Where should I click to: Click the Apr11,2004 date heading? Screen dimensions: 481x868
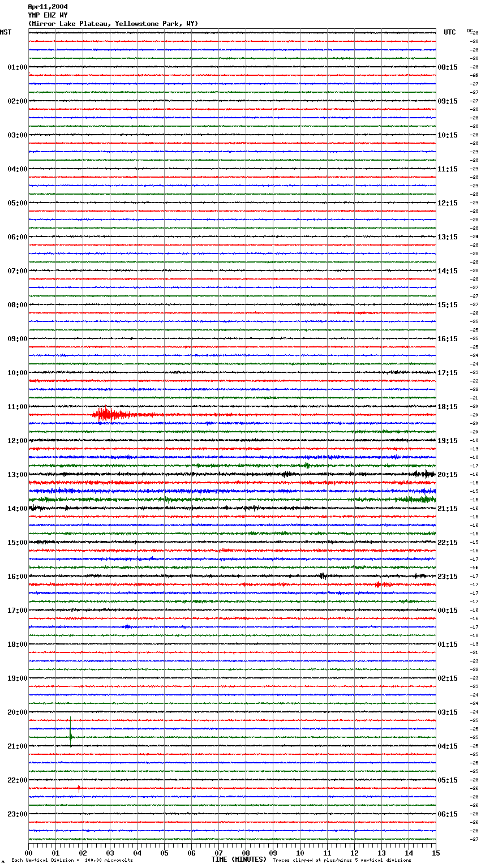click(48, 7)
